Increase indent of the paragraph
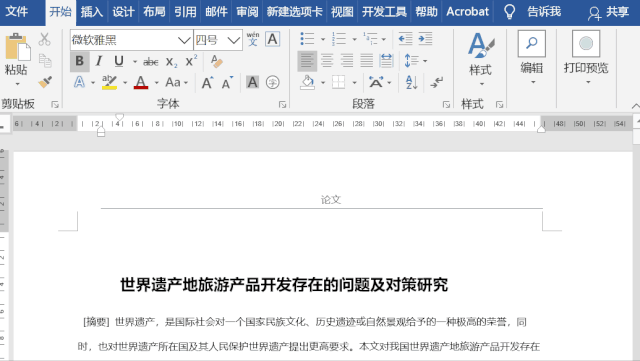Image resolution: width=640 pixels, height=361 pixels. click(x=425, y=39)
